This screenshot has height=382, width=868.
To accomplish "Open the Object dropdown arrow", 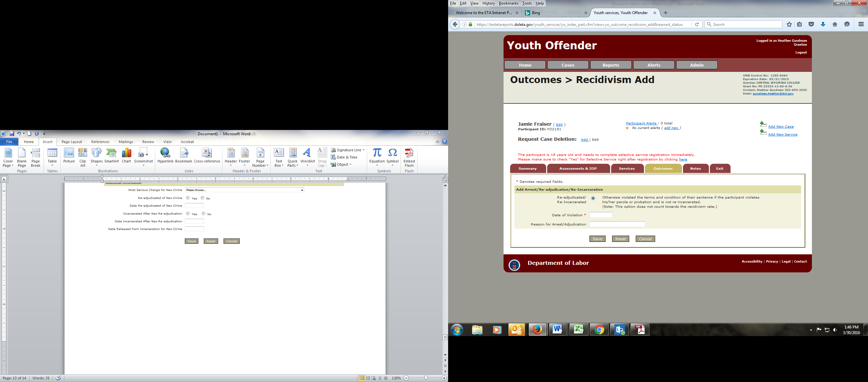I will (x=350, y=164).
